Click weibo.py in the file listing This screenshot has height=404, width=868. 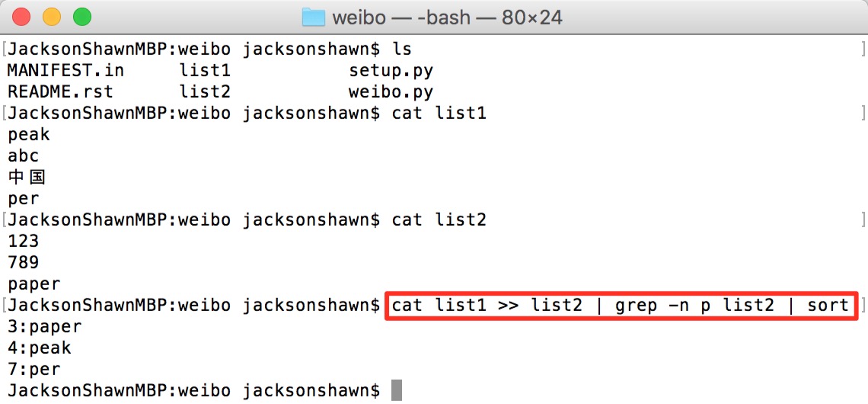coord(391,92)
